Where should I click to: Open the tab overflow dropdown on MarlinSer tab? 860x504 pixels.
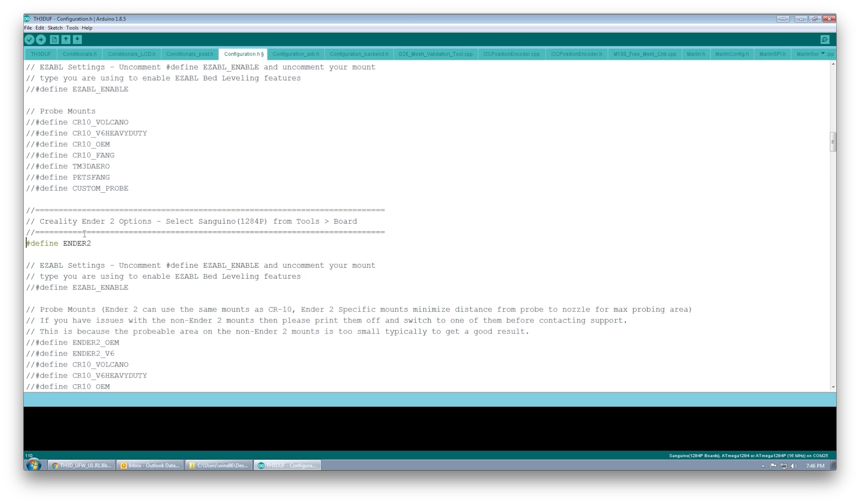pos(824,54)
